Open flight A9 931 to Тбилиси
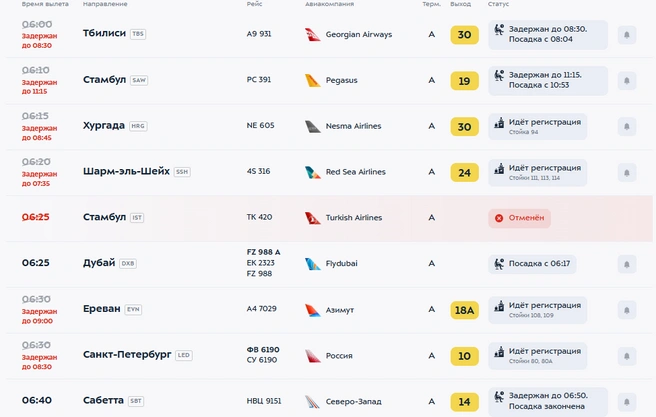Viewport: 656px width, 417px height. [259, 34]
